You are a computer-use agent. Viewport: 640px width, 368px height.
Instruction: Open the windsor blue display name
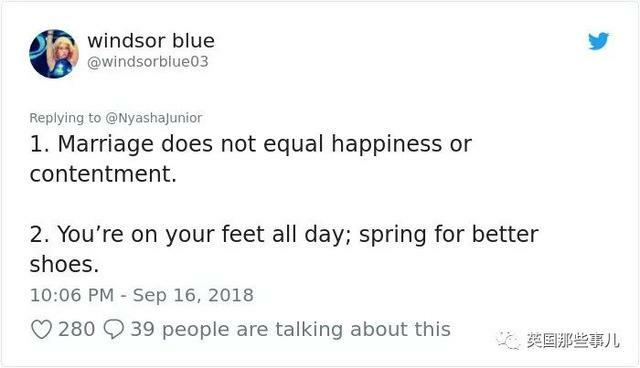(x=151, y=41)
